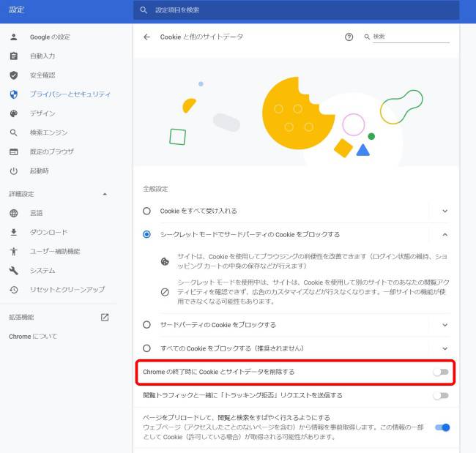This screenshot has height=453, width=476.
Task: Select 'すべての Cookie をブロックする' radio
Action: tap(146, 348)
